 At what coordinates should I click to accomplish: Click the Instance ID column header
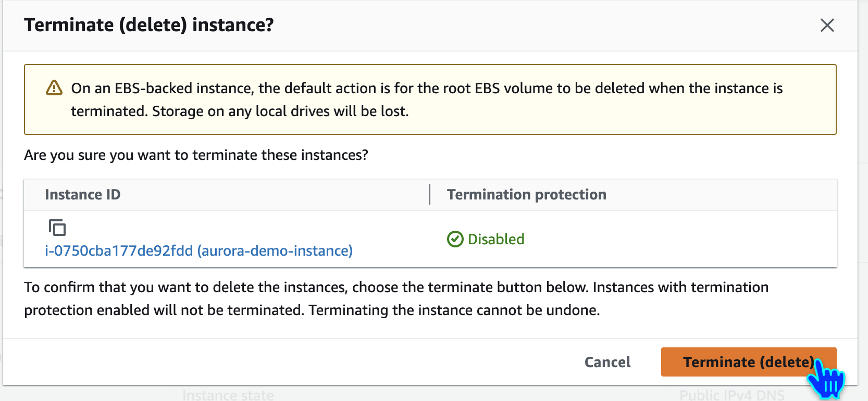[x=83, y=195]
